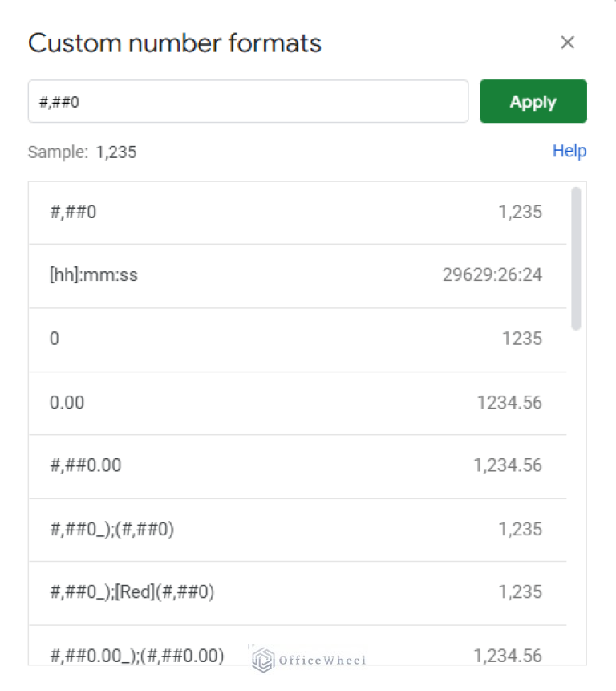Click the 1234.56 value beside 0.00 format
616x691 pixels.
click(510, 402)
